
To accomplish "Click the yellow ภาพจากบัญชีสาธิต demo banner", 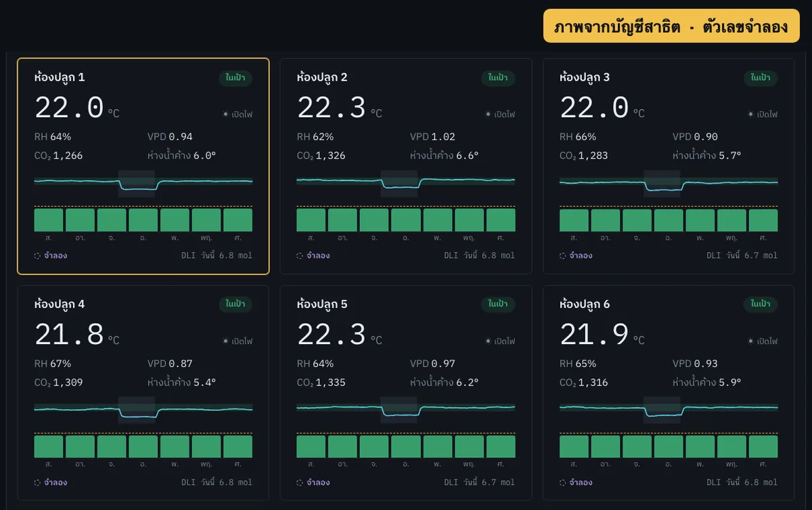I will (x=671, y=27).
